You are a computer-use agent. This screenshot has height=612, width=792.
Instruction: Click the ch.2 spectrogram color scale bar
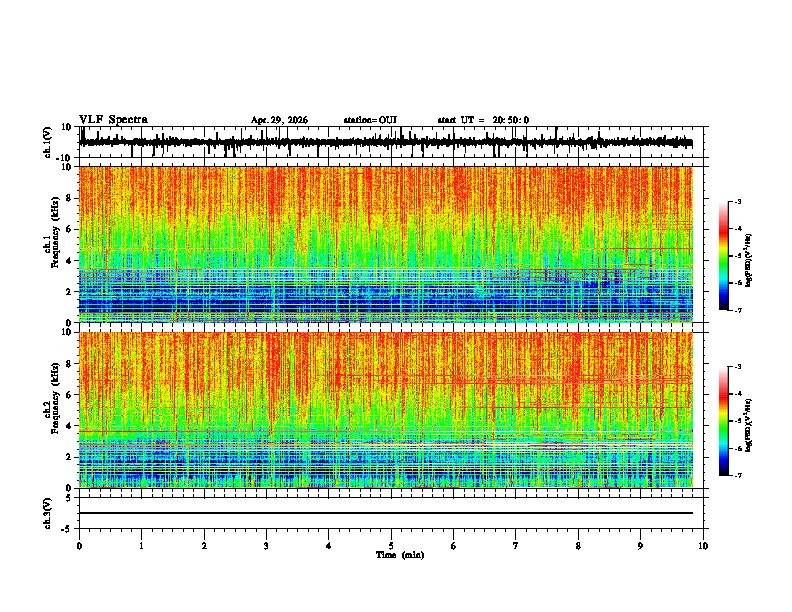pyautogui.click(x=723, y=421)
